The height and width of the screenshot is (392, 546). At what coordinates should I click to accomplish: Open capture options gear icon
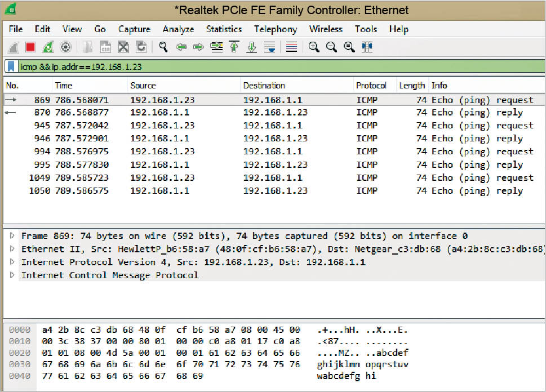(x=65, y=47)
